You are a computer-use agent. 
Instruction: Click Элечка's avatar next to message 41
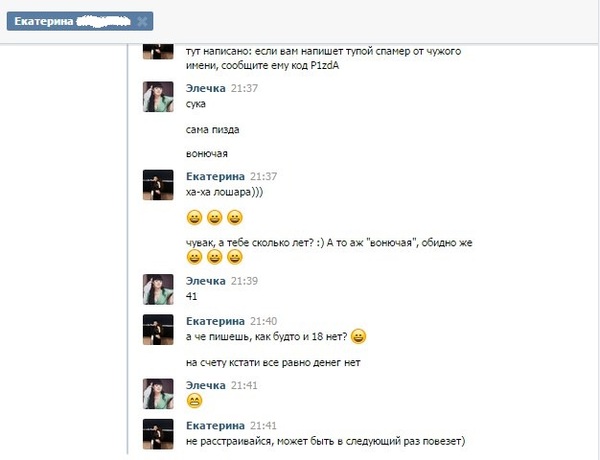pos(158,289)
